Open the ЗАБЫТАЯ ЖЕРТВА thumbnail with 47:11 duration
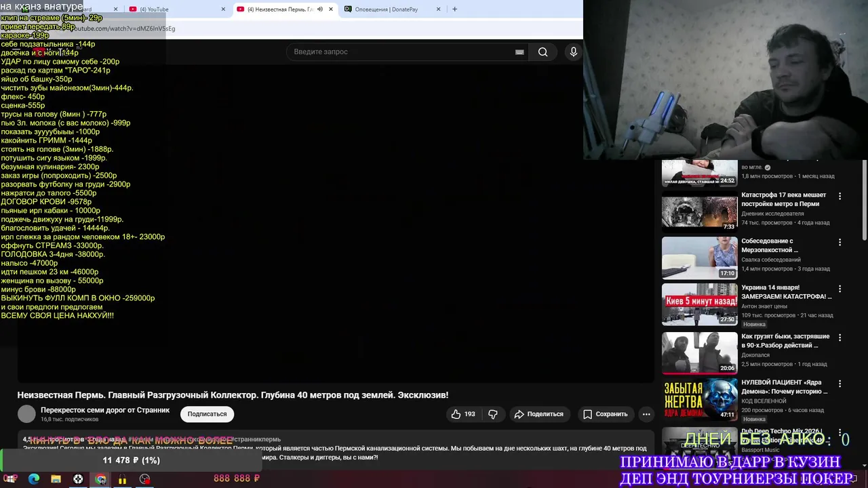This screenshot has width=868, height=488. pyautogui.click(x=699, y=399)
